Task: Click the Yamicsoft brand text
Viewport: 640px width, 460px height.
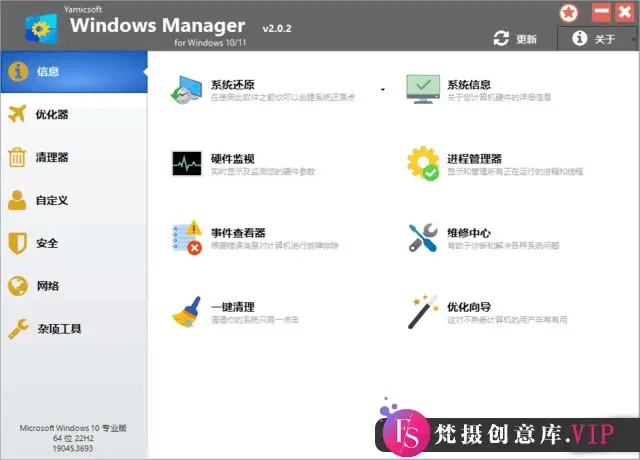Action: click(83, 9)
